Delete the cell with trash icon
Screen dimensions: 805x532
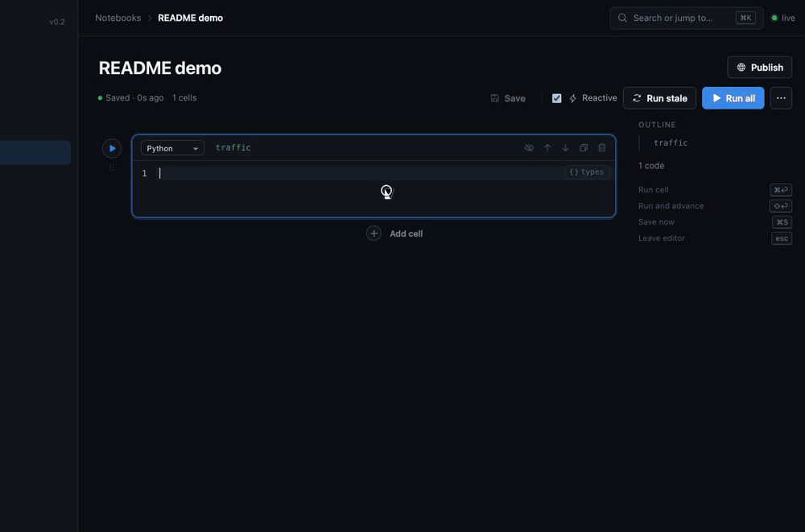tap(601, 148)
